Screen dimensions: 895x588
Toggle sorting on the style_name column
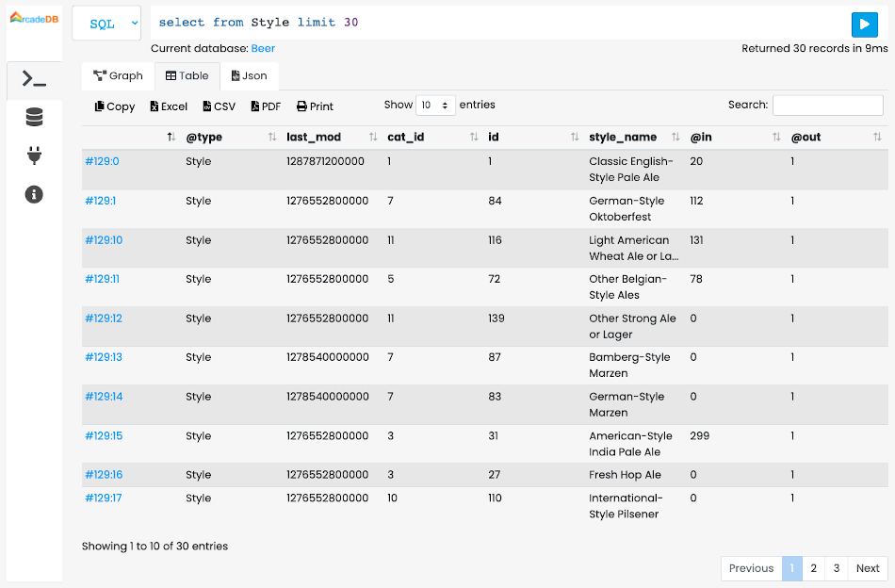coord(676,137)
